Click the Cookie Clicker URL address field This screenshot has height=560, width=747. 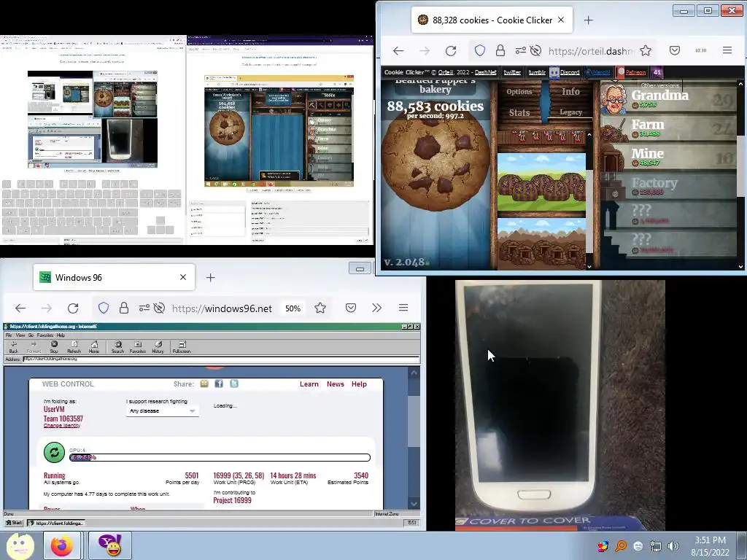pos(591,51)
